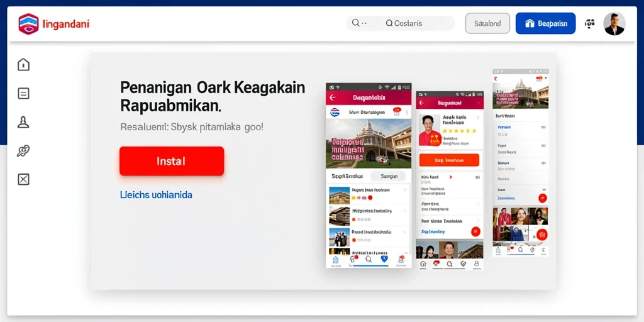
Task: Tap blue shield icon in first phone bottom bar
Action: tap(384, 258)
